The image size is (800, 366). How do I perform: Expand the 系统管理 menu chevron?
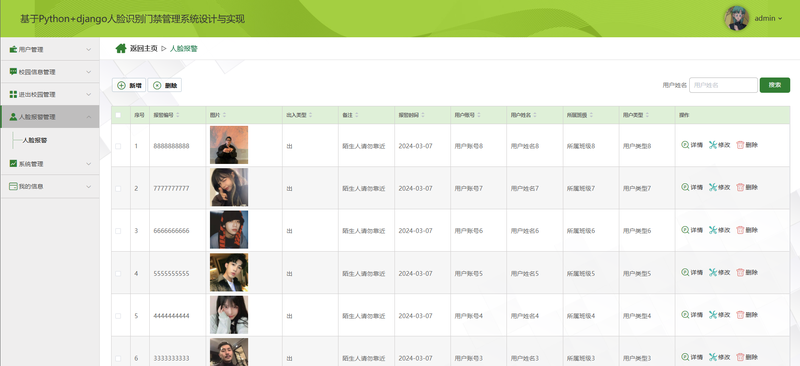point(88,164)
